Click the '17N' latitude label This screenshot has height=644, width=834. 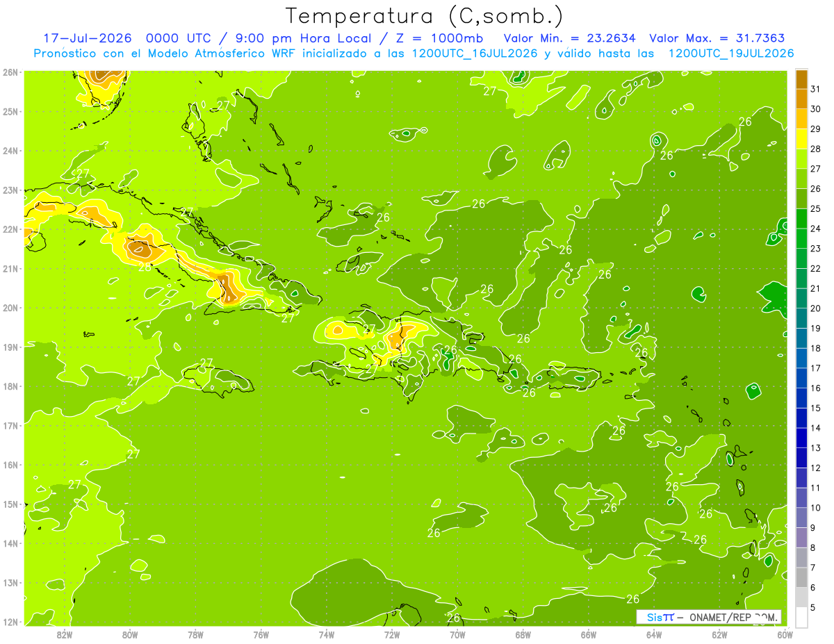[10, 425]
